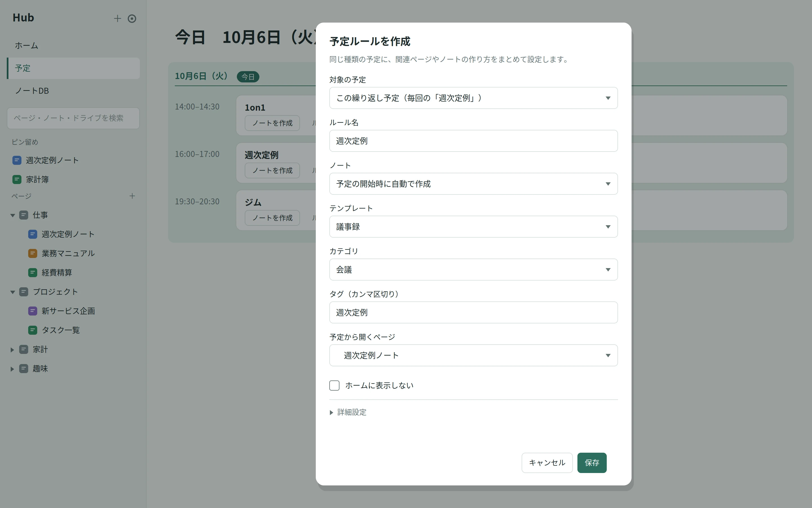812x508 pixels.
Task: Open the カテゴリ dropdown showing 会議
Action: click(x=473, y=270)
